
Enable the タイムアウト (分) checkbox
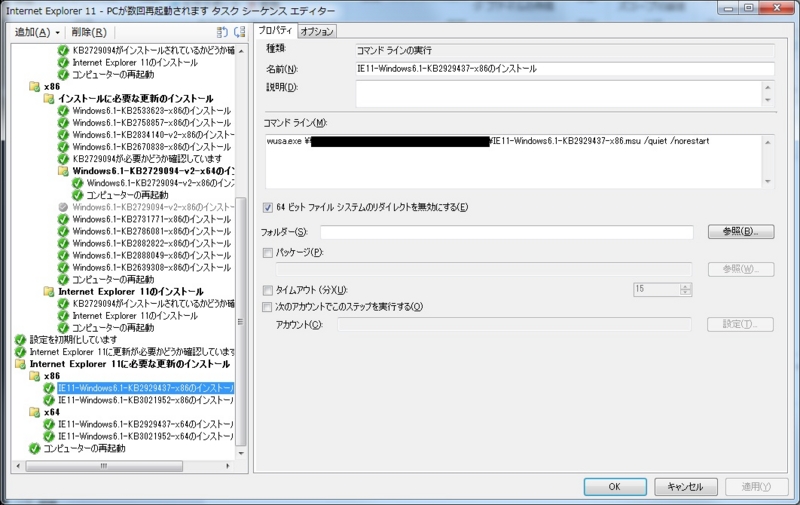click(267, 290)
